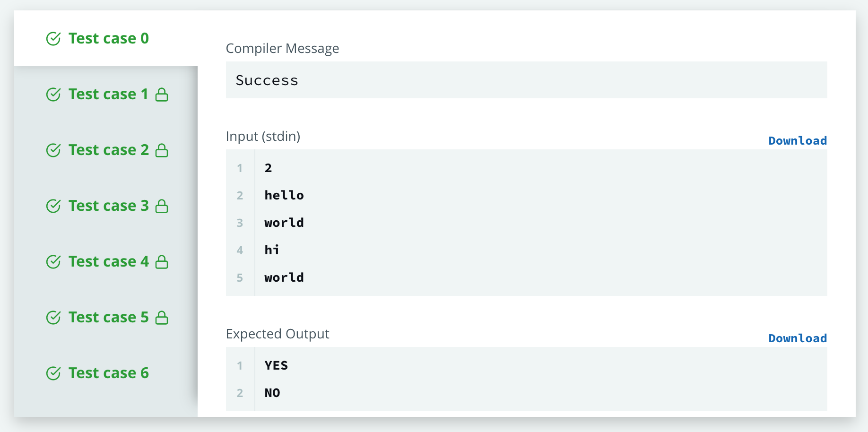Screen dimensions: 868x432
Task: Open the Test case 6 tab
Action: click(x=108, y=373)
